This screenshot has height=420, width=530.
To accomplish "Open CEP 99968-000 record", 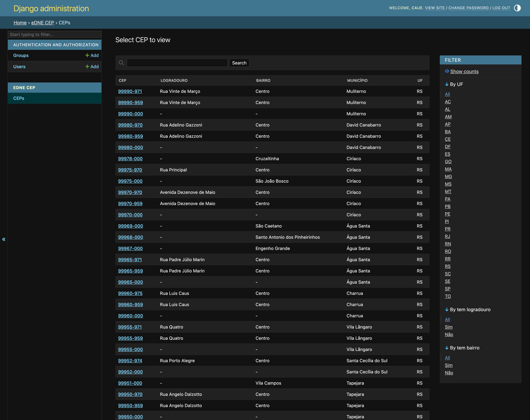I will 130,237.
